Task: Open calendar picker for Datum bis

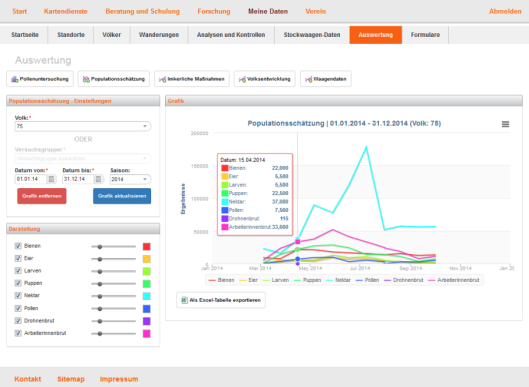Action: (x=99, y=179)
